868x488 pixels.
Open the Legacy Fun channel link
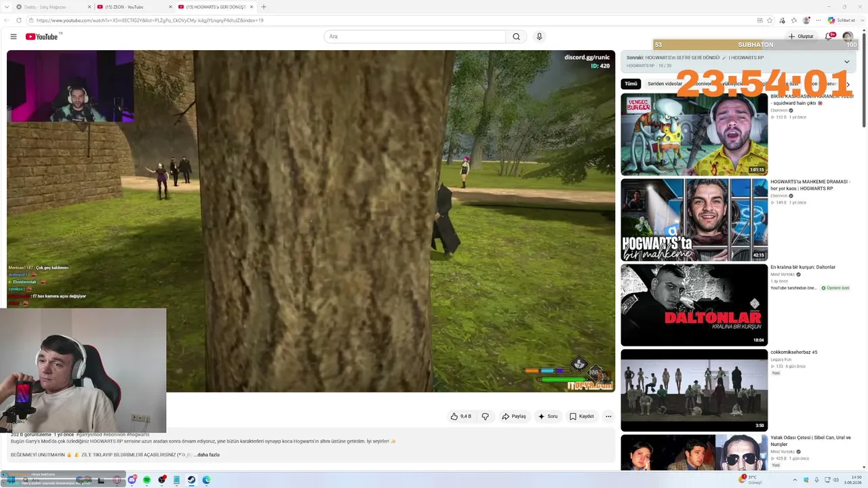tap(781, 360)
